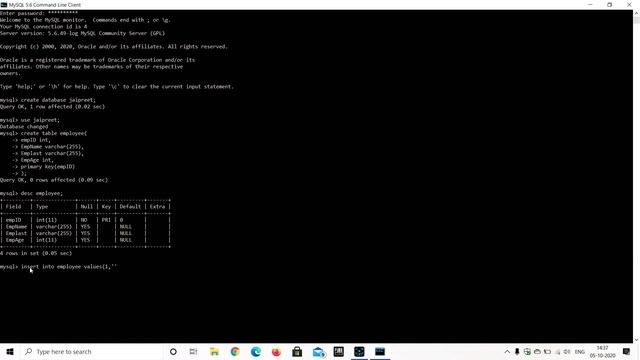Open the taskbar clock and date
This screenshot has width=640, height=360.
(x=602, y=351)
